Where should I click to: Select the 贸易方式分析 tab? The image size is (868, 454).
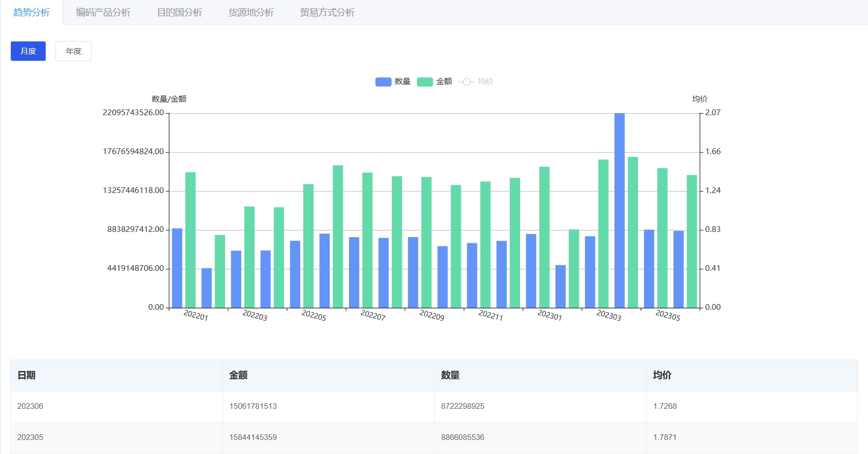click(327, 12)
